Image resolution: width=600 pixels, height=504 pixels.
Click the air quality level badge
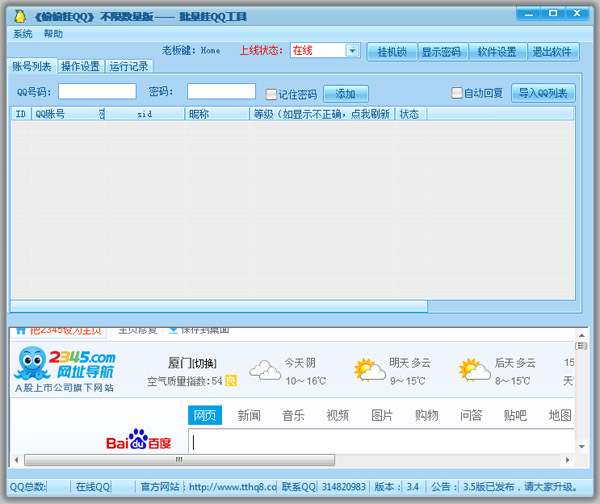tap(231, 381)
